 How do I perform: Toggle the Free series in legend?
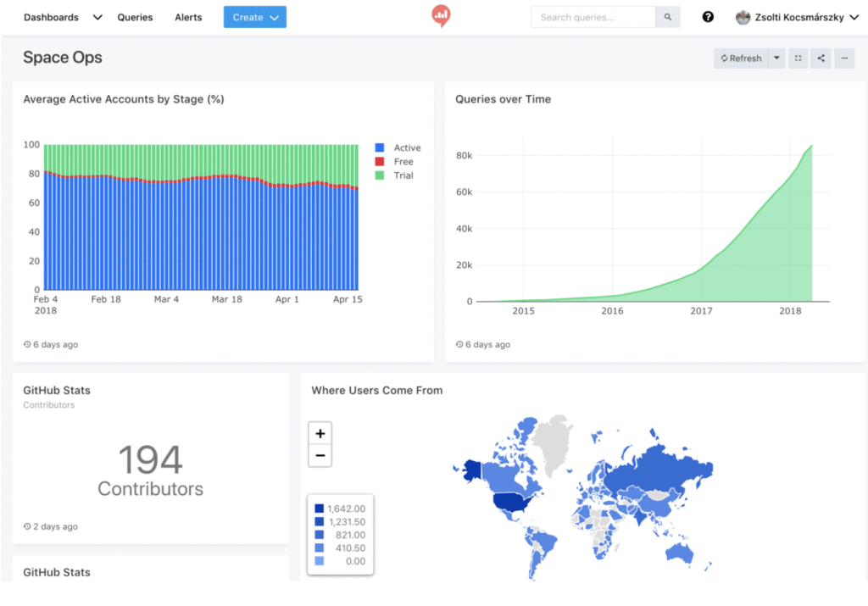[394, 162]
